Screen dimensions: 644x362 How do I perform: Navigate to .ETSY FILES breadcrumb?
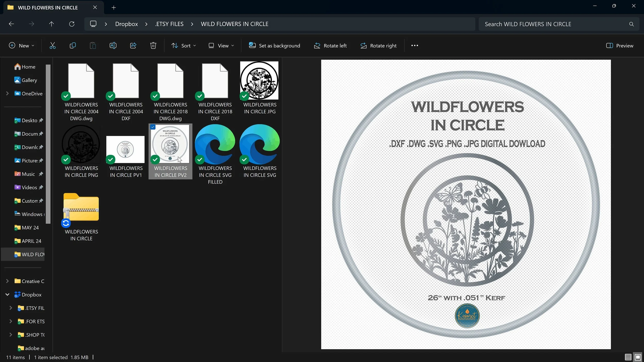(169, 24)
